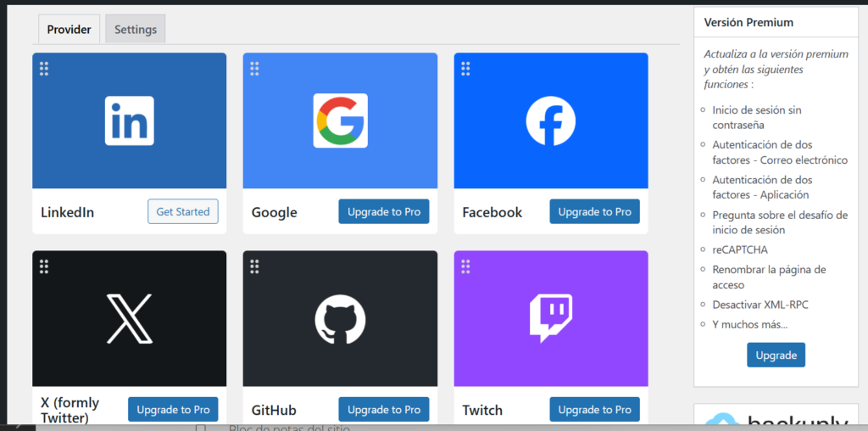Click the Google logo icon
This screenshot has height=431, width=868.
pos(341,120)
